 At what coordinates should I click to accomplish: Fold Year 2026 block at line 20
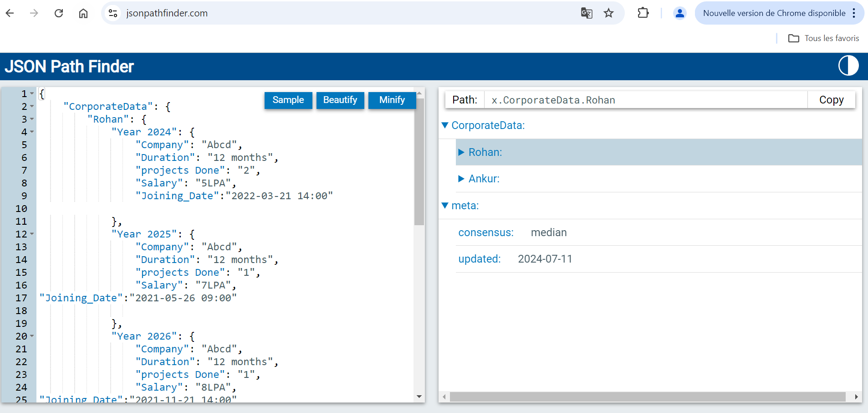[x=32, y=336]
